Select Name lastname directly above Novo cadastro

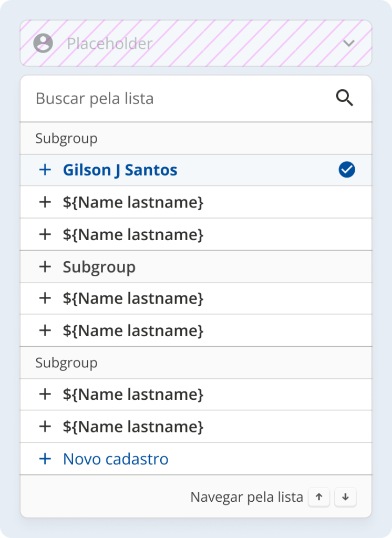pos(133,426)
